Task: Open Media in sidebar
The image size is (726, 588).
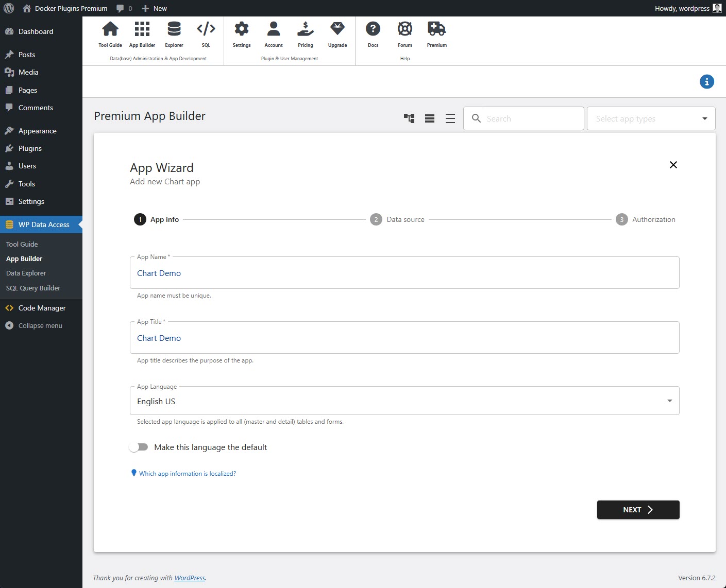Action: pos(41,72)
